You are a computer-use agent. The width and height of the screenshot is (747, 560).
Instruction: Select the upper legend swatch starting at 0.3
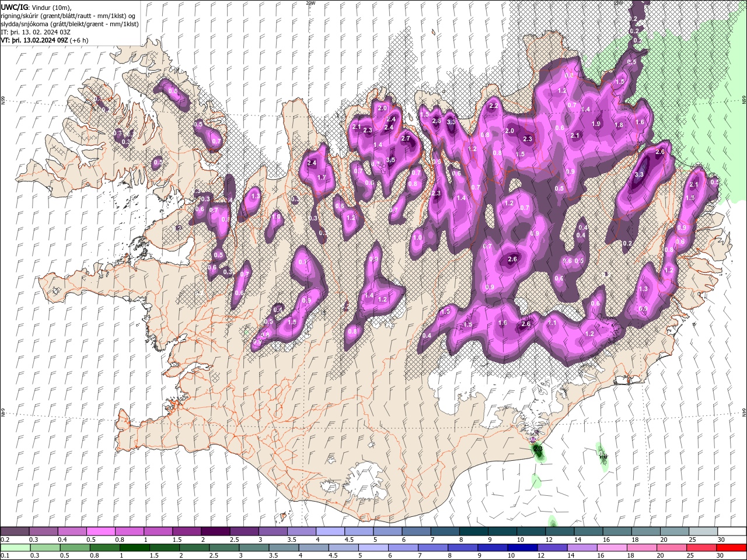[43, 531]
